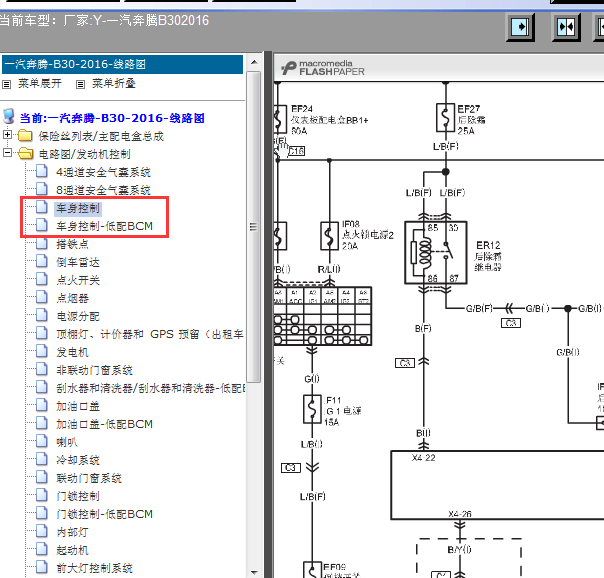This screenshot has width=604, height=578.
Task: Click 菜单折叠 to collapse the menu
Action: click(114, 84)
